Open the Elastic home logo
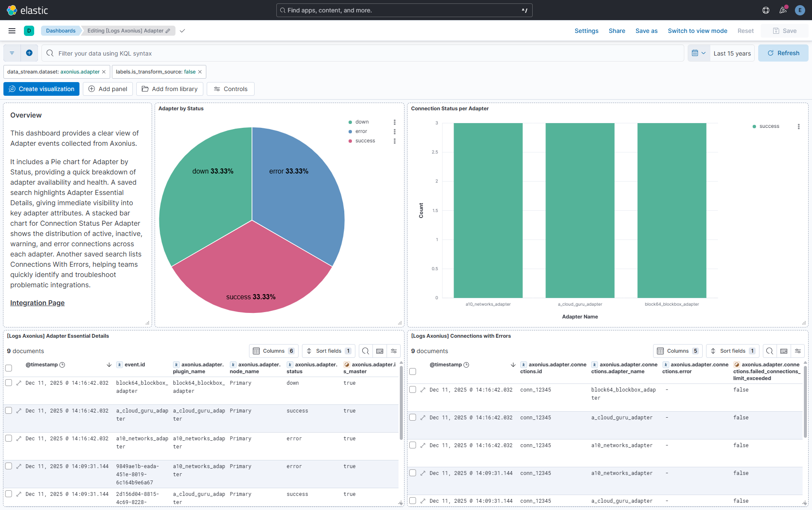 27,10
